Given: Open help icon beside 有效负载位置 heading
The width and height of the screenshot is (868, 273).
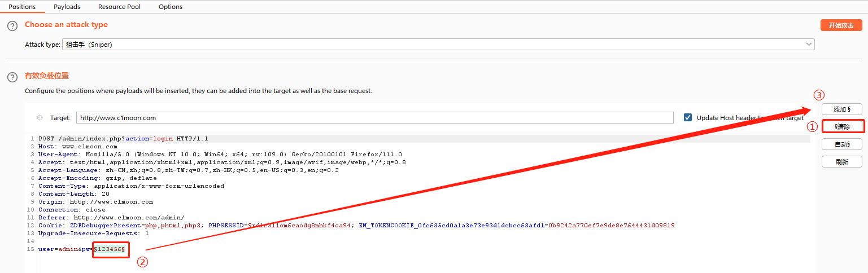Looking at the screenshot, I should [x=12, y=77].
